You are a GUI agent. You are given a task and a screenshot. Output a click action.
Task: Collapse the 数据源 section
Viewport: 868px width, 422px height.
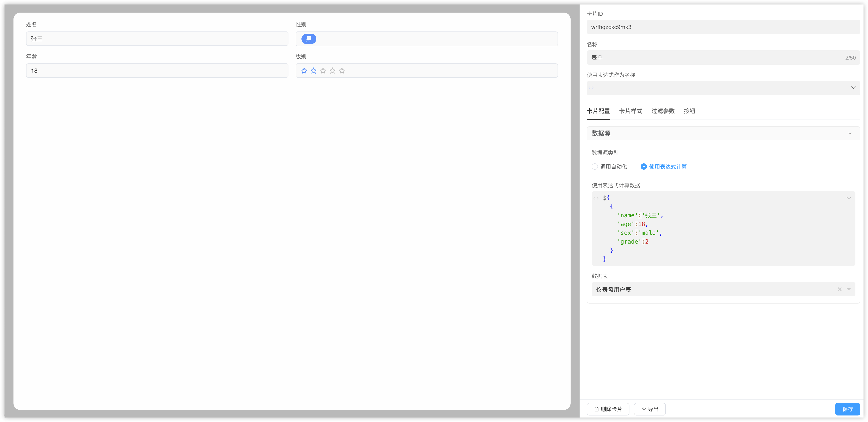tap(850, 133)
